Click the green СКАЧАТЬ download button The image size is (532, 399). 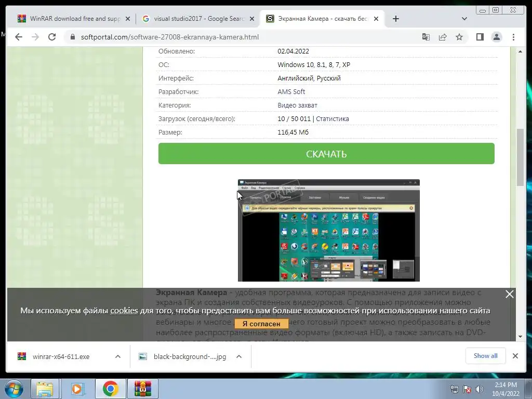click(326, 154)
